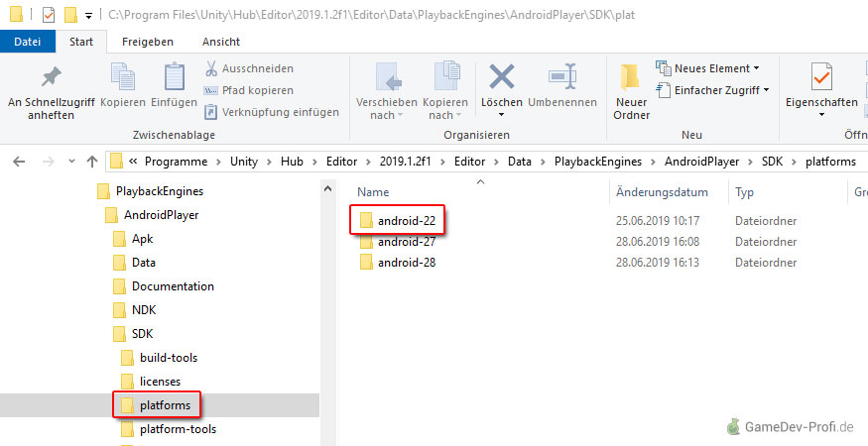The image size is (868, 446).
Task: Select the android-27 folder
Action: click(406, 241)
